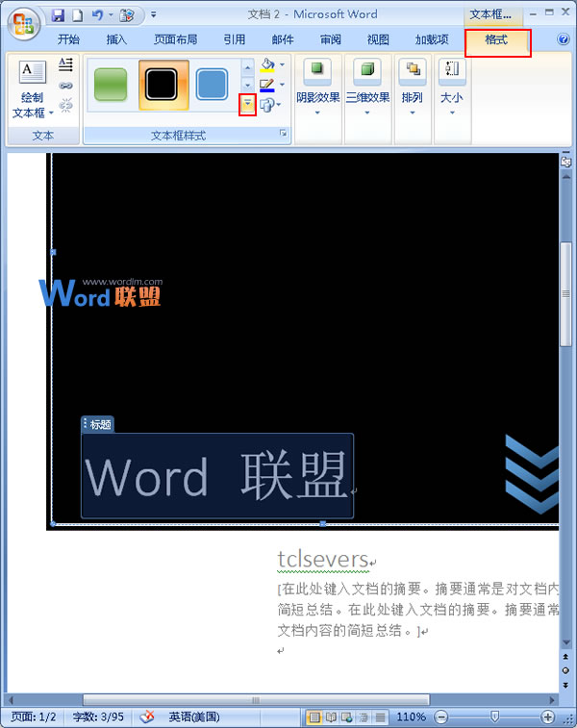Click the vertical scrollbar up arrow
This screenshot has height=728, width=577.
565,176
